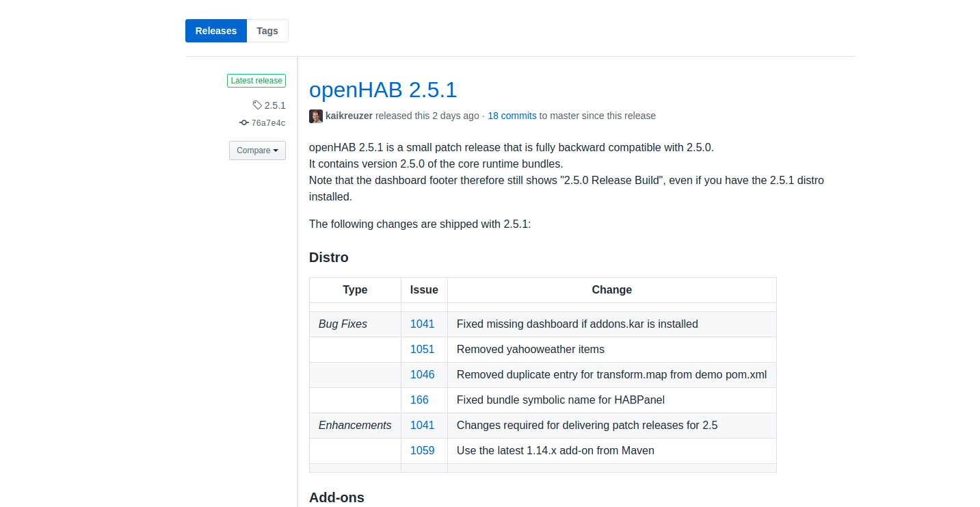Click the tag icon beside 2.5.1
The height and width of the screenshot is (507, 980).
256,105
